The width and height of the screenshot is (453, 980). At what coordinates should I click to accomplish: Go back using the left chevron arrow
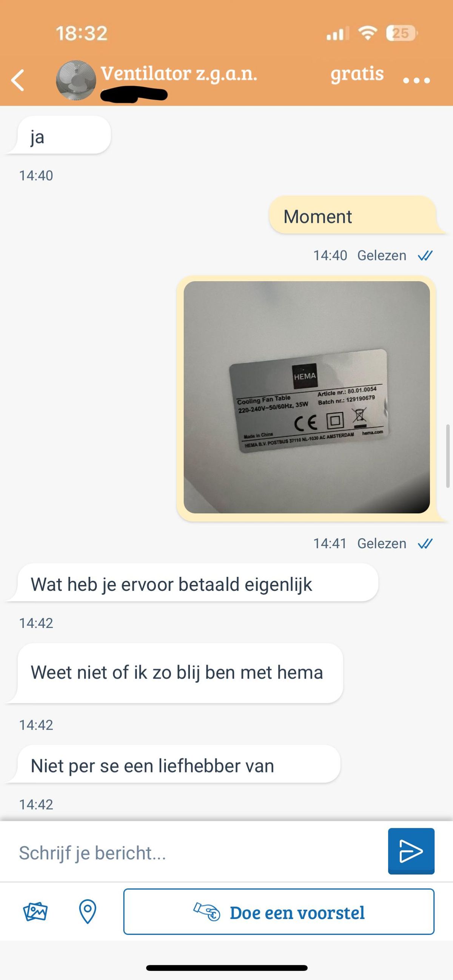click(x=17, y=80)
